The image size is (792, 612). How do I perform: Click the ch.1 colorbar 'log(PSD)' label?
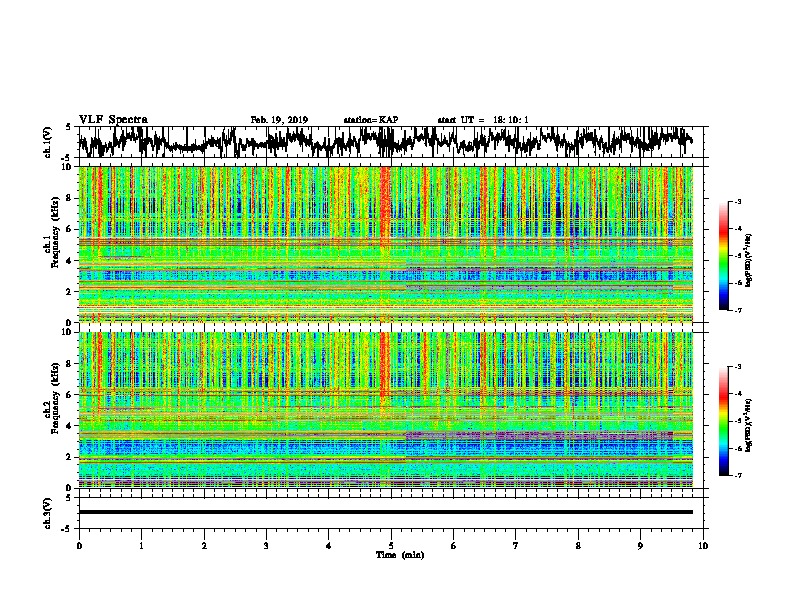pyautogui.click(x=748, y=261)
